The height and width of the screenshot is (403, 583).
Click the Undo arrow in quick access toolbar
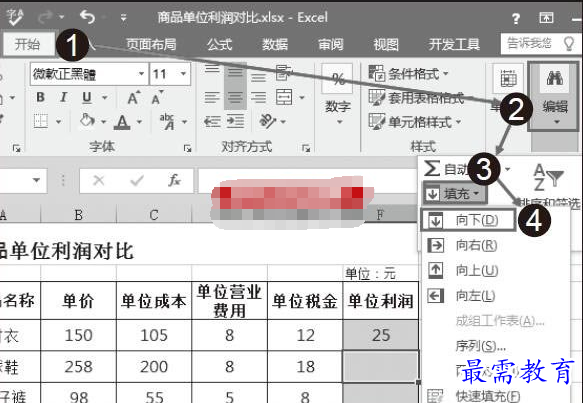[88, 17]
